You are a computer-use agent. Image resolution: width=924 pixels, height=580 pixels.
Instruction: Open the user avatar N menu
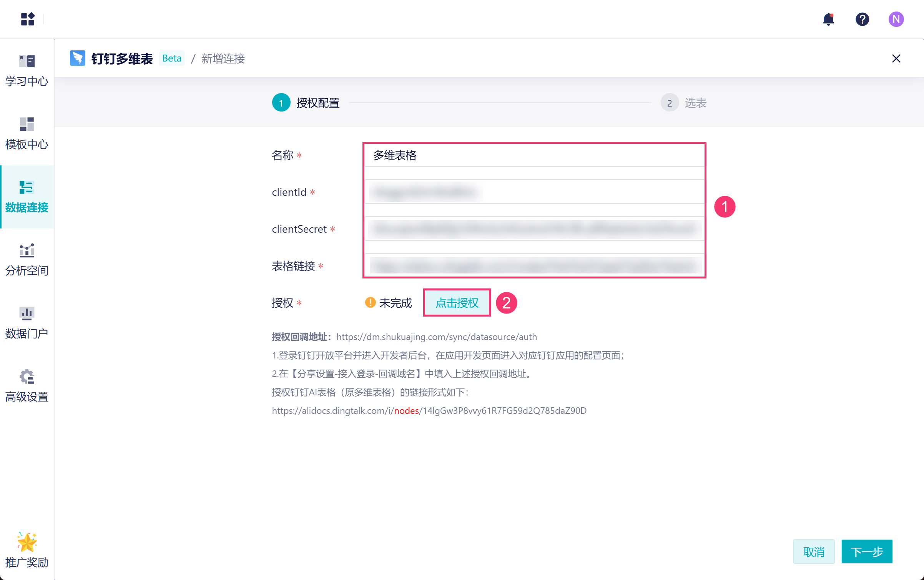(896, 19)
